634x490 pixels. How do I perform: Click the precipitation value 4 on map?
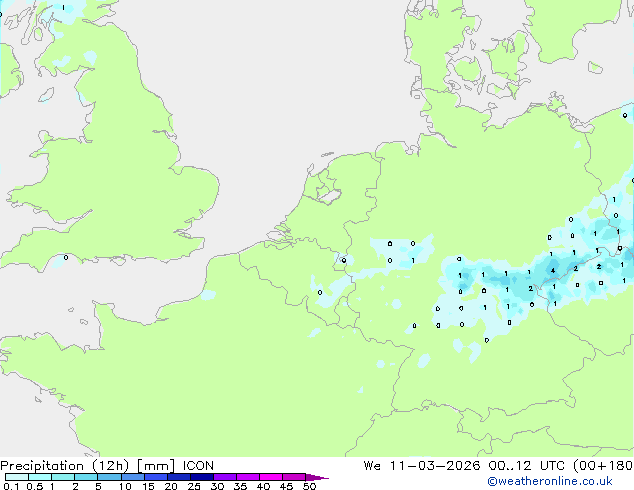553,270
